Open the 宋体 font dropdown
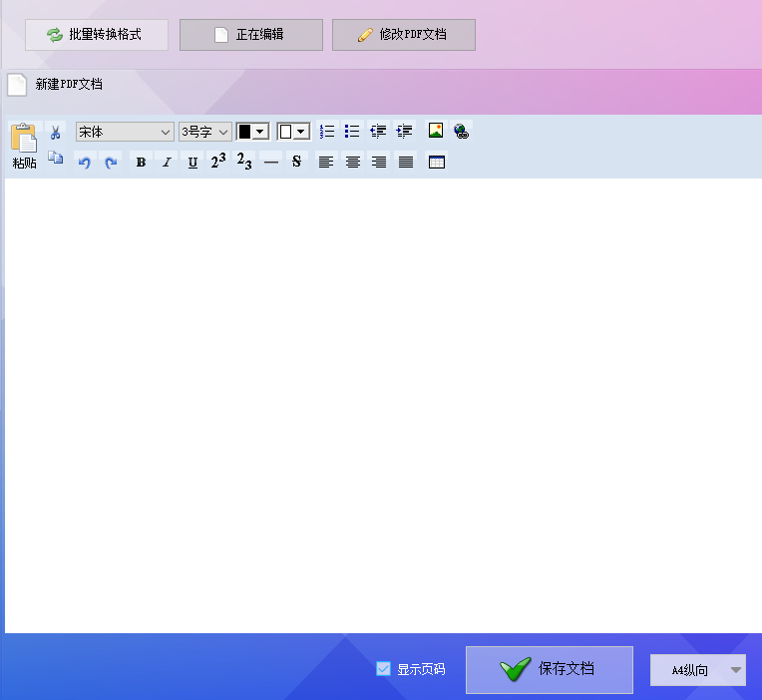762x700 pixels. 125,132
